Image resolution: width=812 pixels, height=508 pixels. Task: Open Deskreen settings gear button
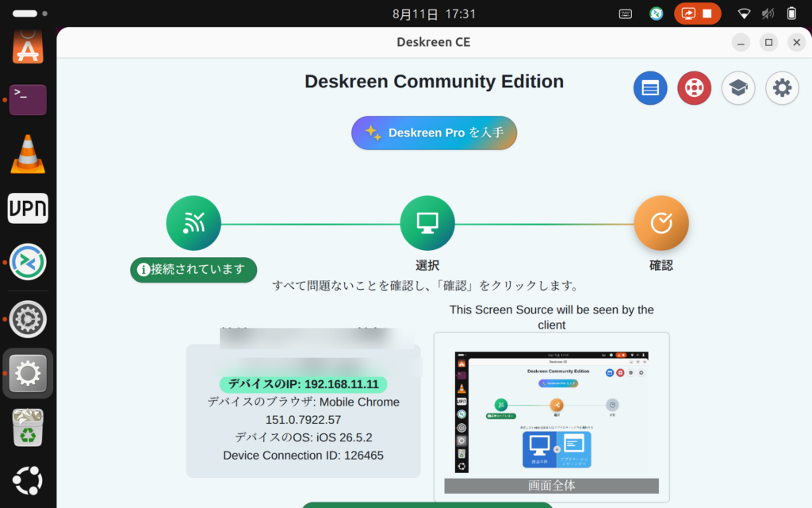point(782,88)
